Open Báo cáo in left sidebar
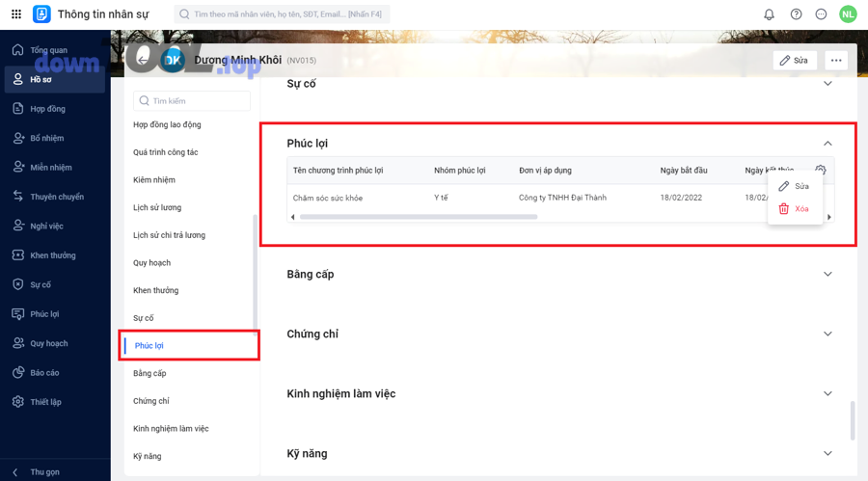 (44, 373)
